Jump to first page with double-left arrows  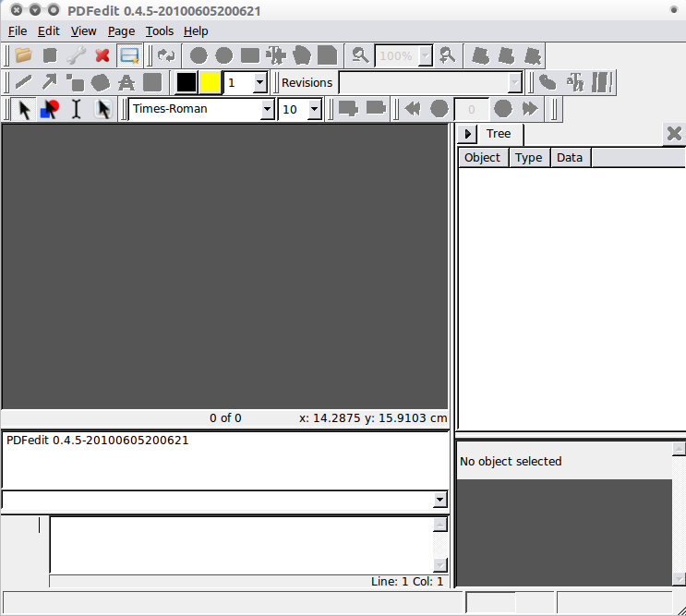[413, 108]
